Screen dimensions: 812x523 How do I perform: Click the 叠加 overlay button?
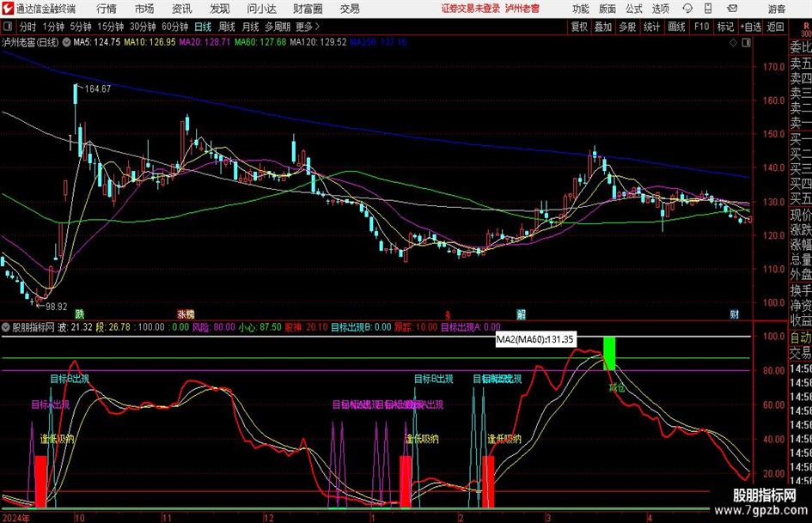point(603,27)
